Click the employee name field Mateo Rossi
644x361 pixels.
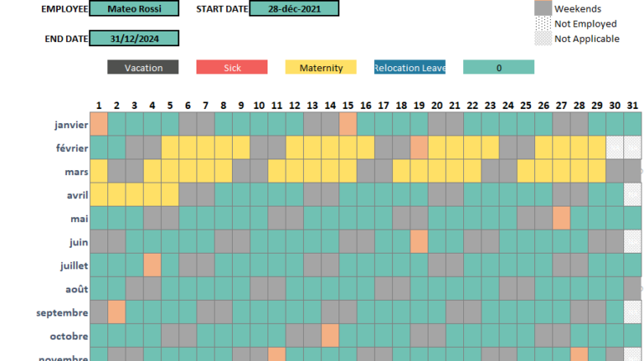(x=134, y=9)
